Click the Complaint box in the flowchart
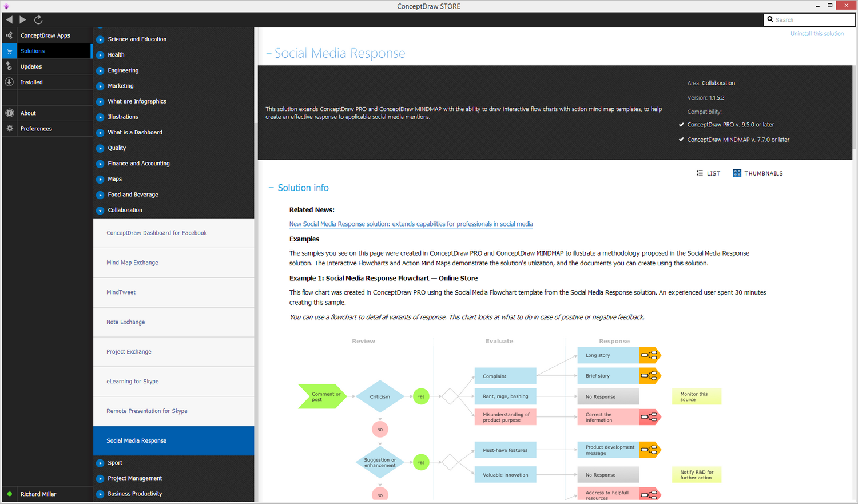858x504 pixels. coord(505,376)
